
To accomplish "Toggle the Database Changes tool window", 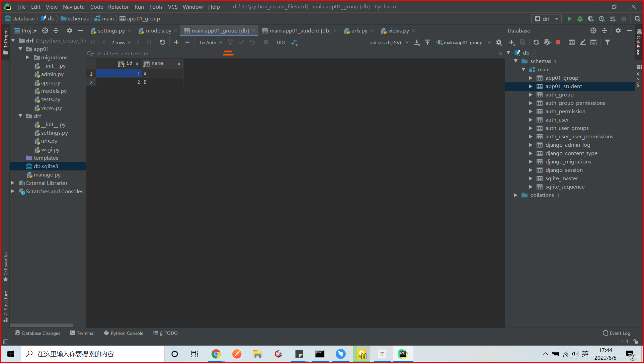I will pos(37,333).
